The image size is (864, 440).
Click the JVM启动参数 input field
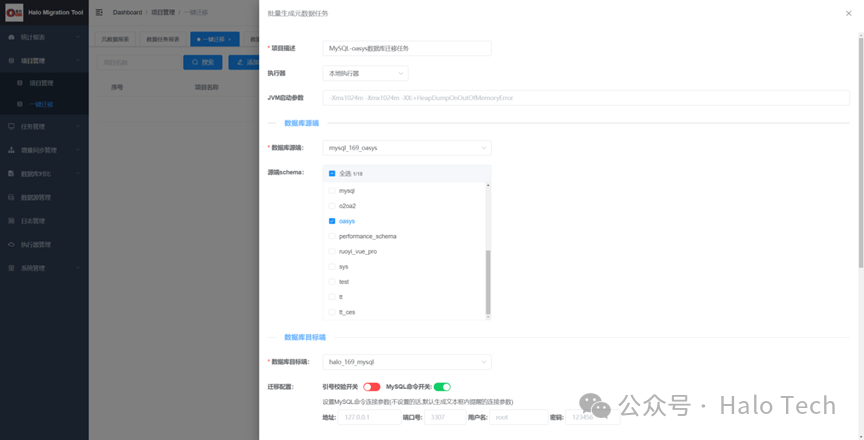pos(586,98)
